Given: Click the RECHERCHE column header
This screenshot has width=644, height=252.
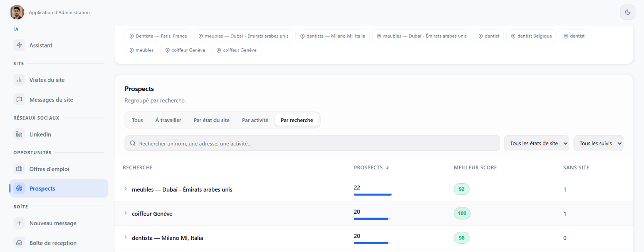Looking at the screenshot, I should pyautogui.click(x=138, y=168).
